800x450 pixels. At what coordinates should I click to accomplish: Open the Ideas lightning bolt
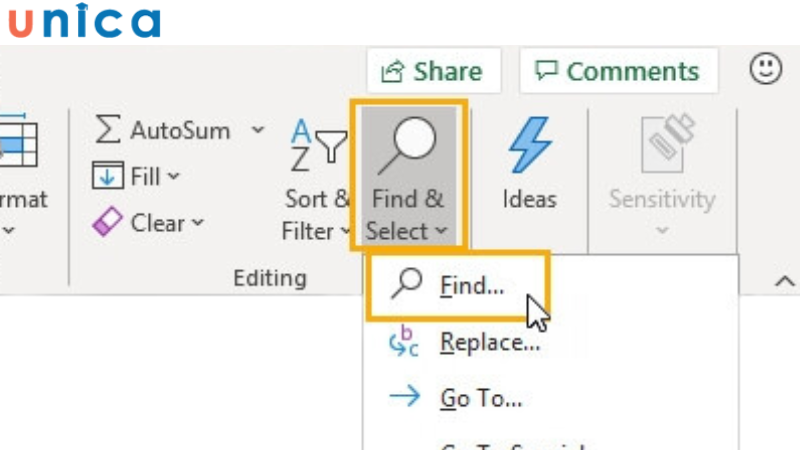coord(529,146)
